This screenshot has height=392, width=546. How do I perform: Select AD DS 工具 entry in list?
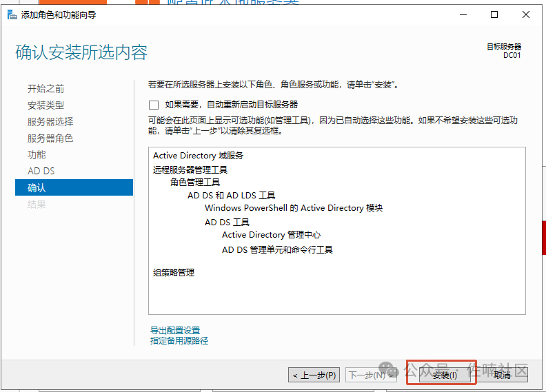pyautogui.click(x=227, y=223)
